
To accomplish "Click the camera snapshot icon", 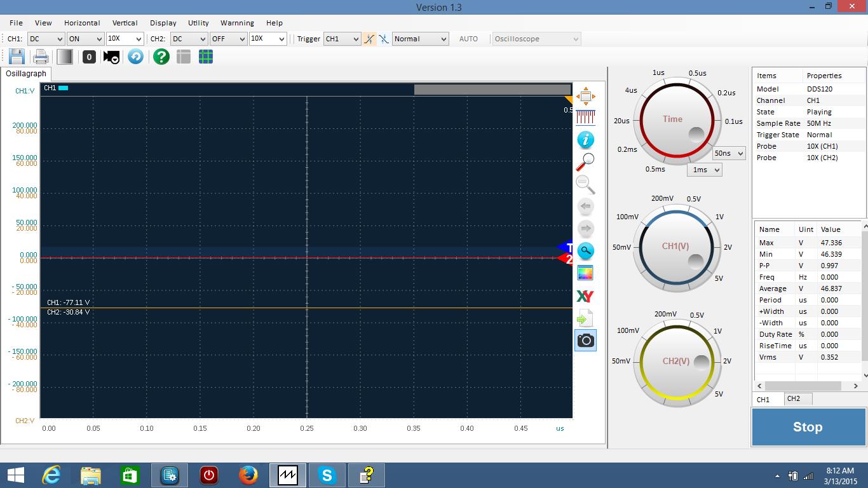I will [585, 341].
